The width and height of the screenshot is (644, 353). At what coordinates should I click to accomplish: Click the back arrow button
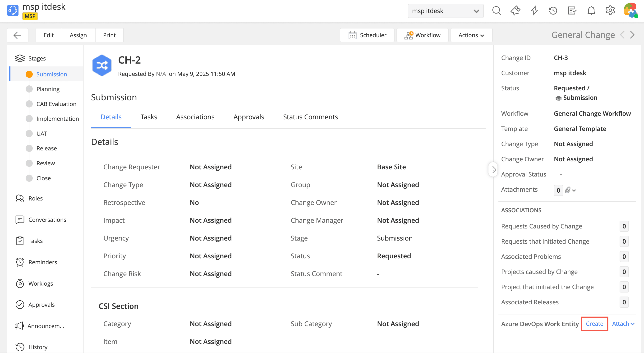(17, 35)
